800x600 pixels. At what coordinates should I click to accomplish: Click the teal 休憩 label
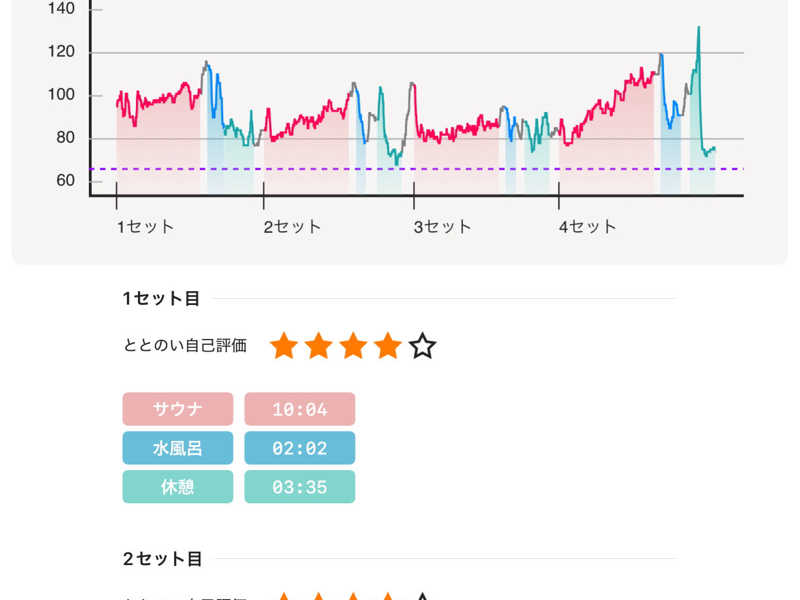tap(178, 487)
